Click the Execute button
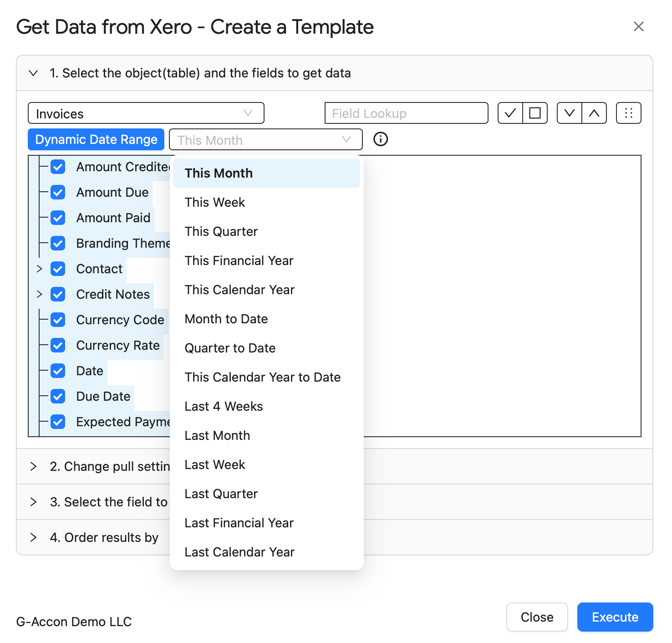The height and width of the screenshot is (643, 672). (x=615, y=617)
